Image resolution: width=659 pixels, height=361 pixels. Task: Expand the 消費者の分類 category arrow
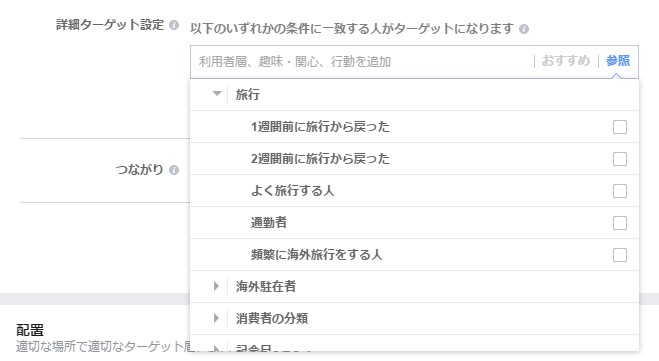pyautogui.click(x=216, y=318)
